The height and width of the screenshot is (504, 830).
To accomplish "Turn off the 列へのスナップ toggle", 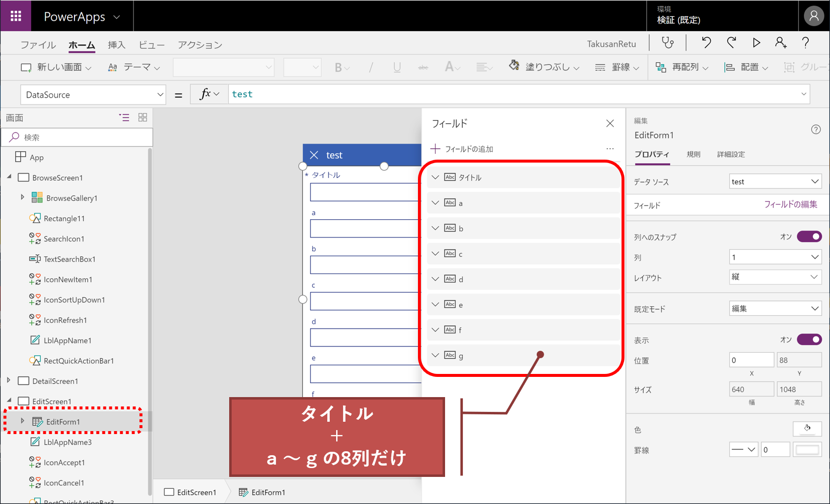I will [x=810, y=236].
